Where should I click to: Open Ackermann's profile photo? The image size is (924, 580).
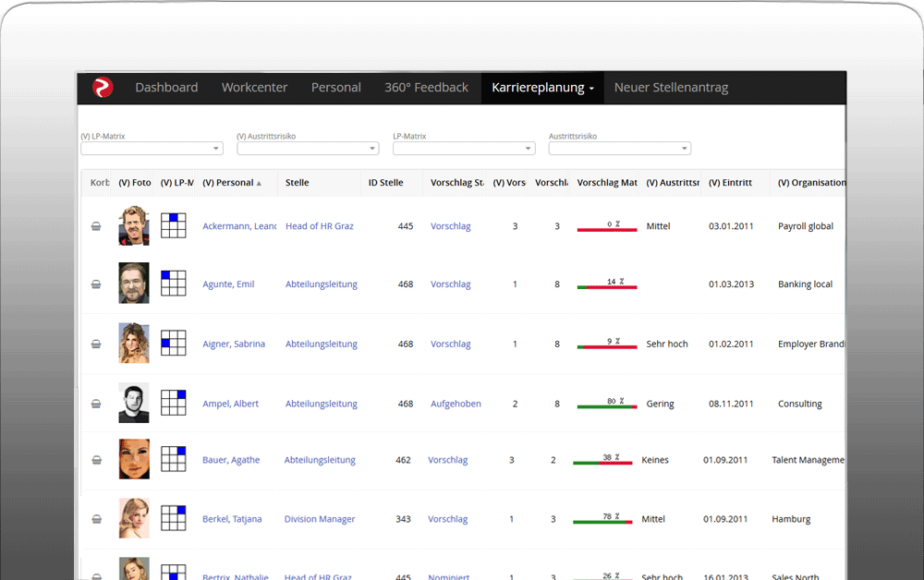(x=134, y=225)
